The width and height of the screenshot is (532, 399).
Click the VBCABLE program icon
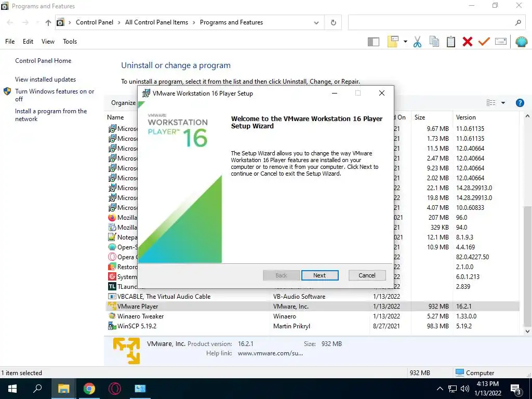(112, 296)
